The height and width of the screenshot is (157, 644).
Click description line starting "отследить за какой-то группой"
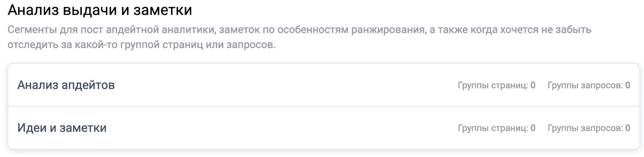142,45
